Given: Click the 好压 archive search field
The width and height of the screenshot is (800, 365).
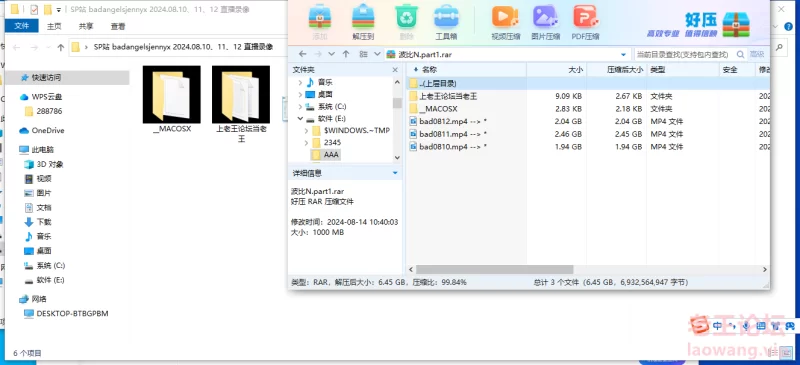Looking at the screenshot, I should coord(684,54).
